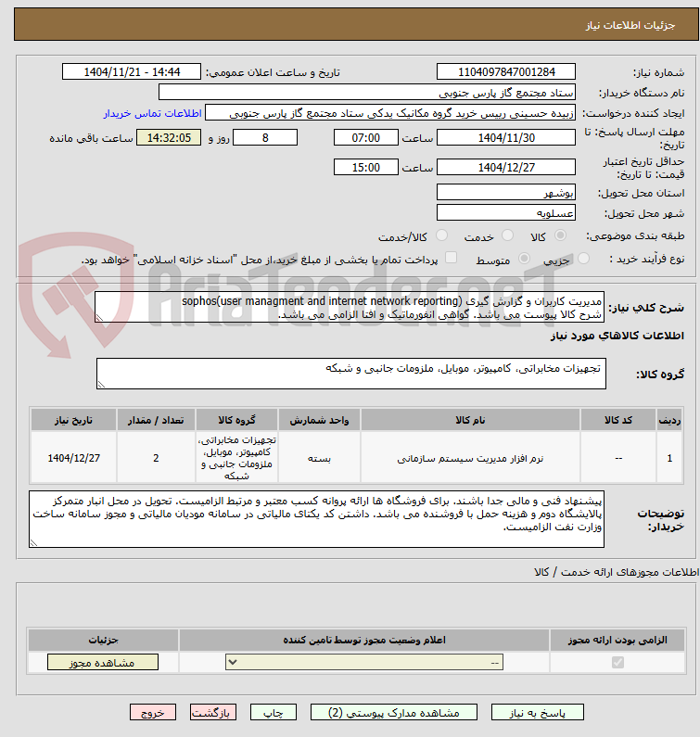
Task: Click the city field عسلویه
Action: pyautogui.click(x=506, y=212)
